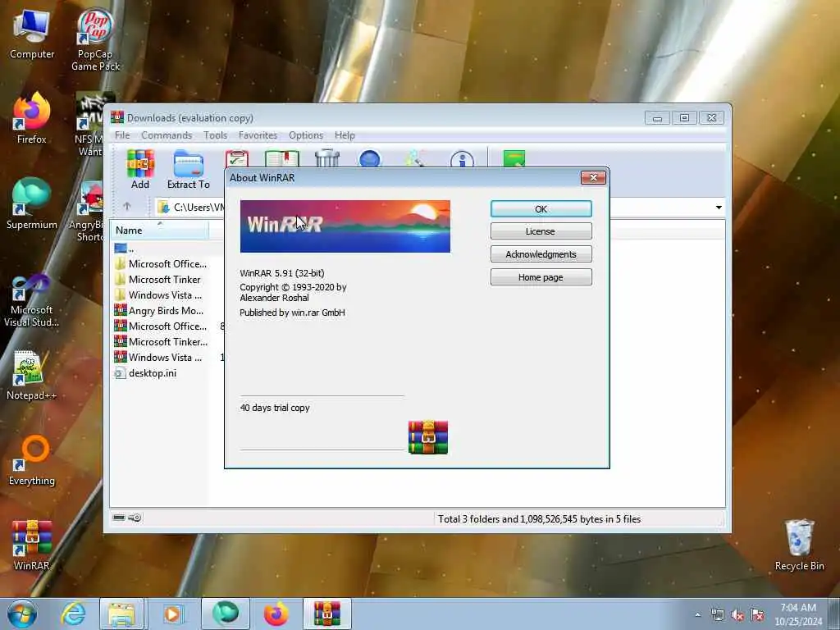This screenshot has height=630, width=840.
Task: Open PopCap Game Pack desktop shortcut
Action: [95, 40]
